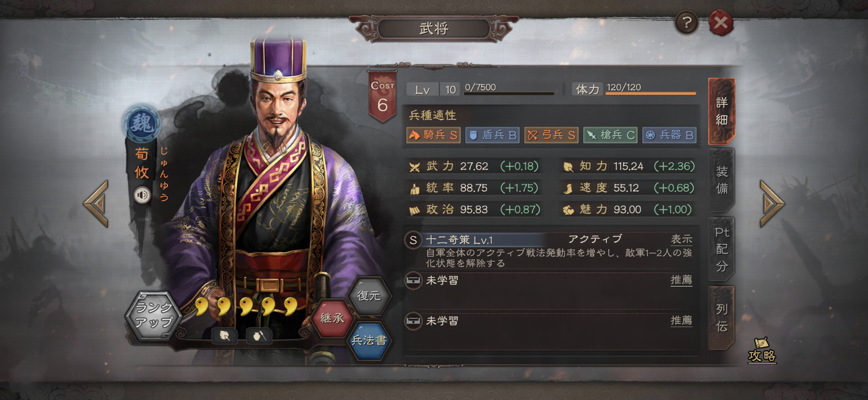Viewport: 868px width, 400px height.
Task: Tap the 魏 faction emblem
Action: point(142,124)
